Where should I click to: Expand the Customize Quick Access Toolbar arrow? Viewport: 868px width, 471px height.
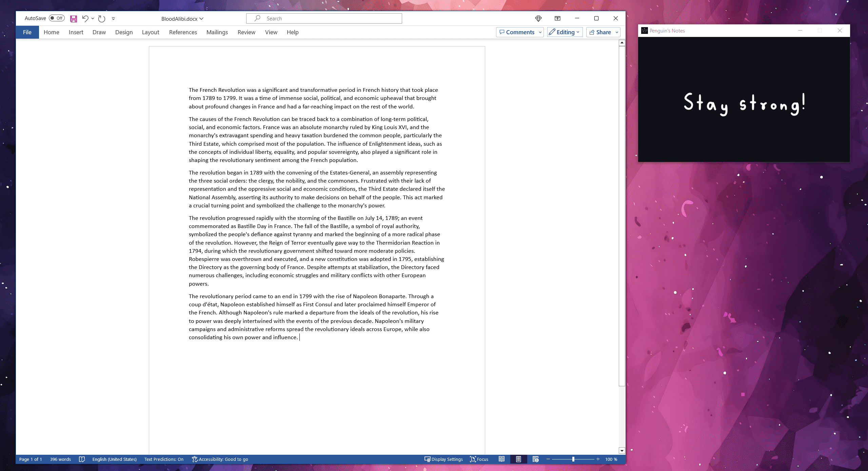coord(113,19)
